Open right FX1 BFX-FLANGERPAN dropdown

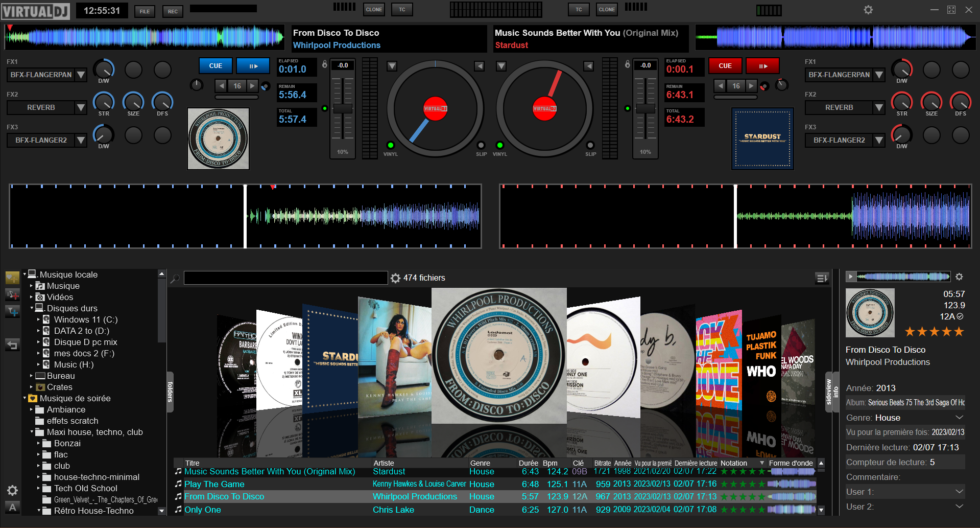click(879, 75)
